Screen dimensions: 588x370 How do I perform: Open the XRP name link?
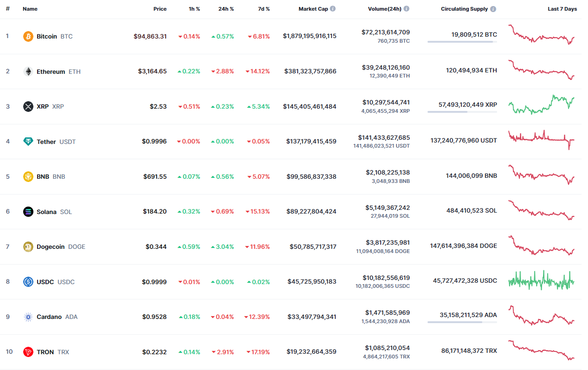pyautogui.click(x=50, y=106)
